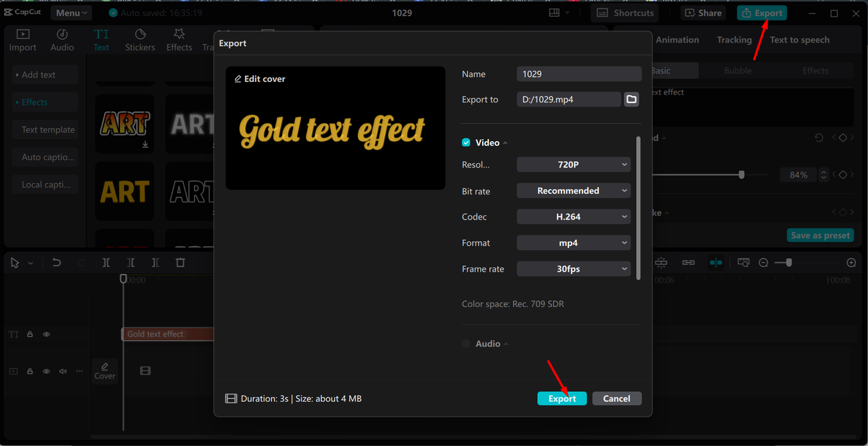
Task: Collapse the Video section arrow
Action: [505, 143]
